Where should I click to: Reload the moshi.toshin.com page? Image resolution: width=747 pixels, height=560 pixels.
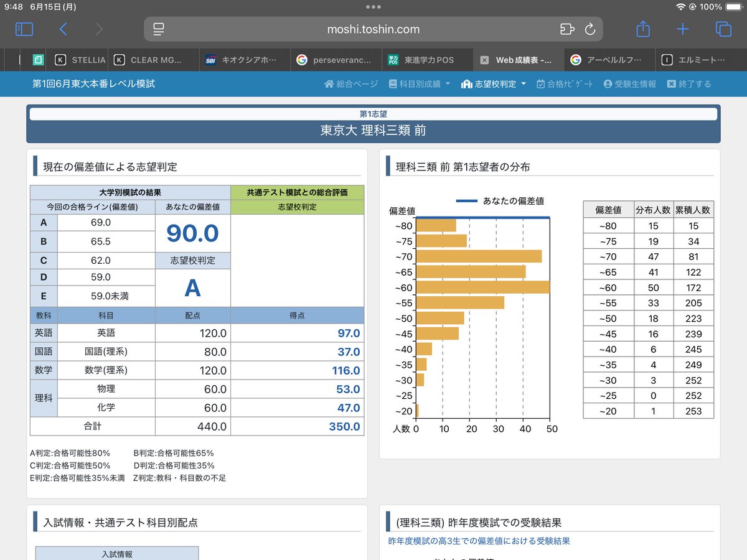590,29
